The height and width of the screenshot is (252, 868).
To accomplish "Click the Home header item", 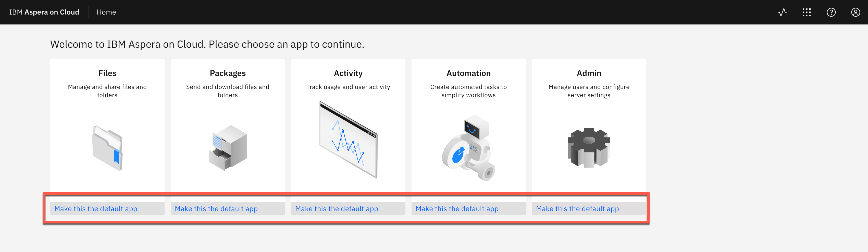I will coord(106,12).
